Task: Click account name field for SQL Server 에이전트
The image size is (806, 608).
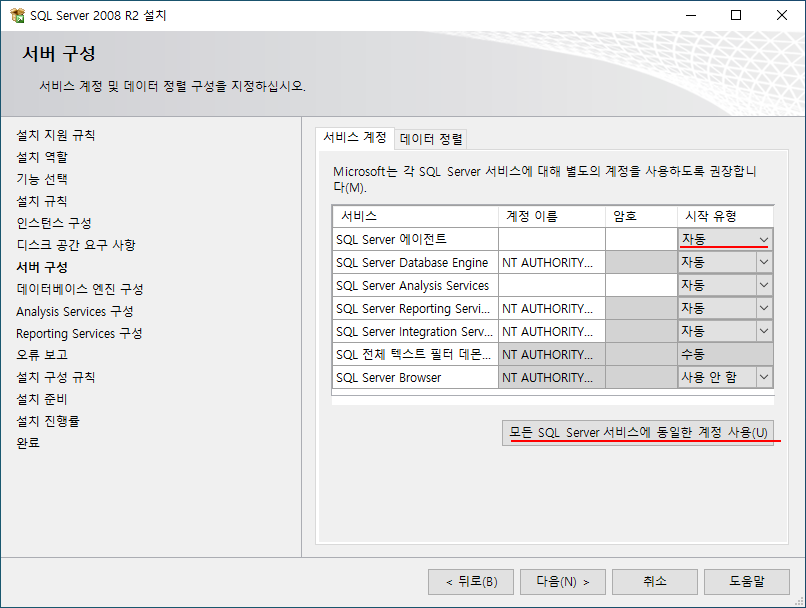Action: pyautogui.click(x=552, y=239)
